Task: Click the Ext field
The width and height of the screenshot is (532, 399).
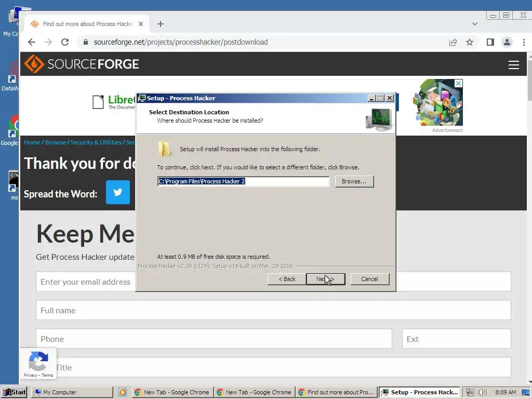Action: (x=456, y=338)
